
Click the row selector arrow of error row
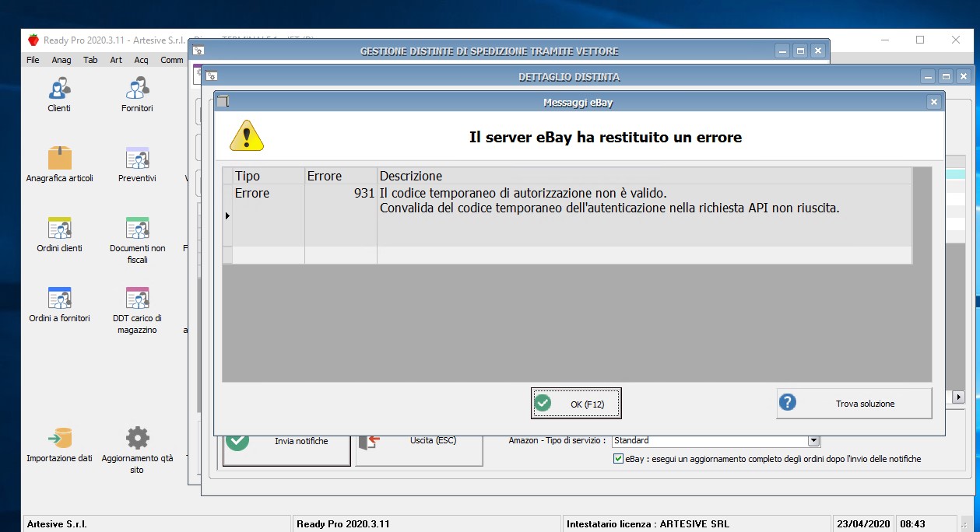pos(227,215)
